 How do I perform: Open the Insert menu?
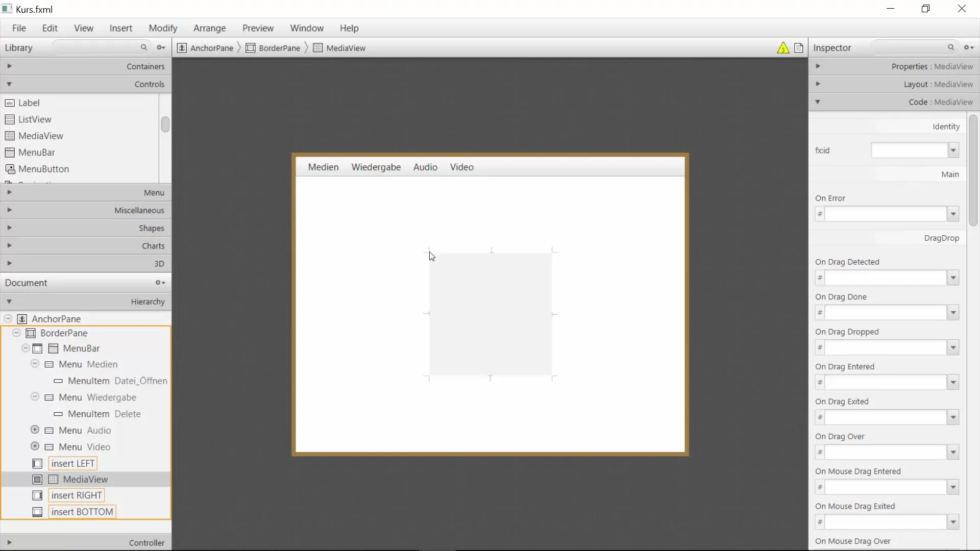[x=121, y=28]
